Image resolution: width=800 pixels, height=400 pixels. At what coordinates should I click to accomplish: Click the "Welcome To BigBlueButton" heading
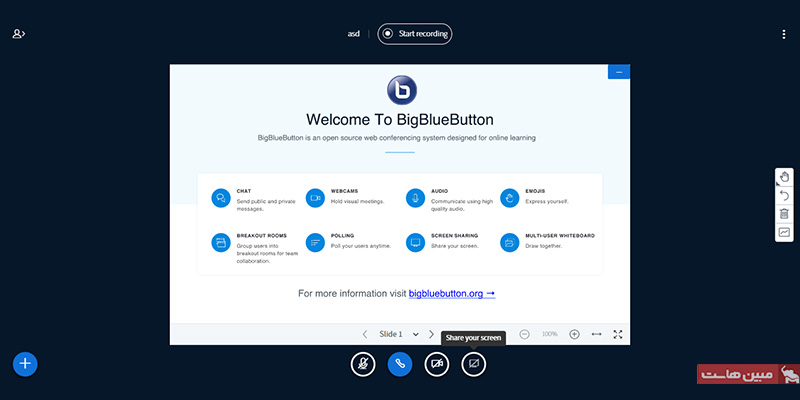point(400,120)
